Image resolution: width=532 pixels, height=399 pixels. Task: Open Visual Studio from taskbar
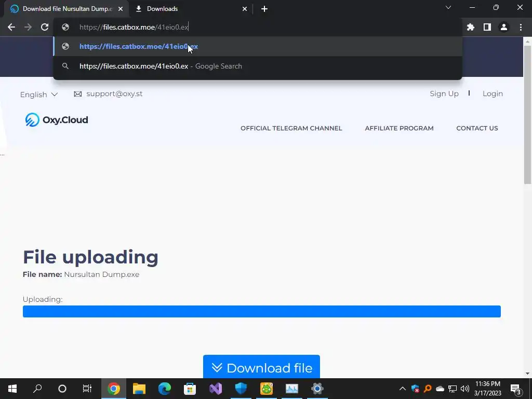coord(216,389)
